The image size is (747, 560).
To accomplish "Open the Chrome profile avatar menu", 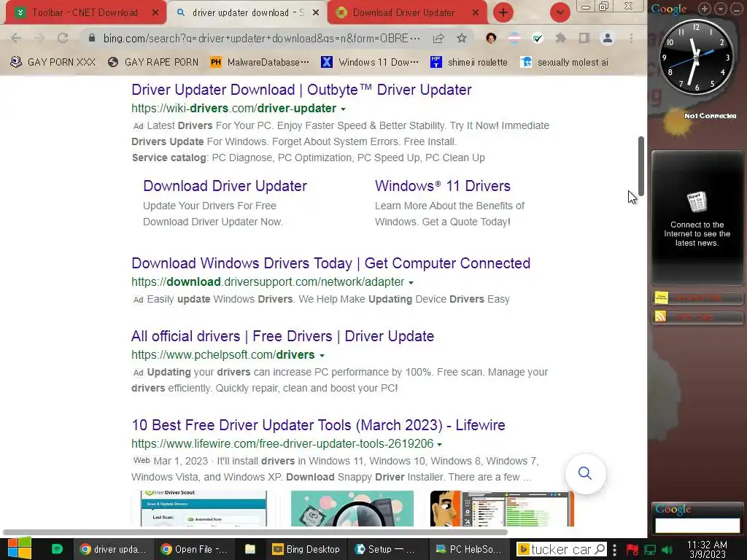I will (608, 38).
